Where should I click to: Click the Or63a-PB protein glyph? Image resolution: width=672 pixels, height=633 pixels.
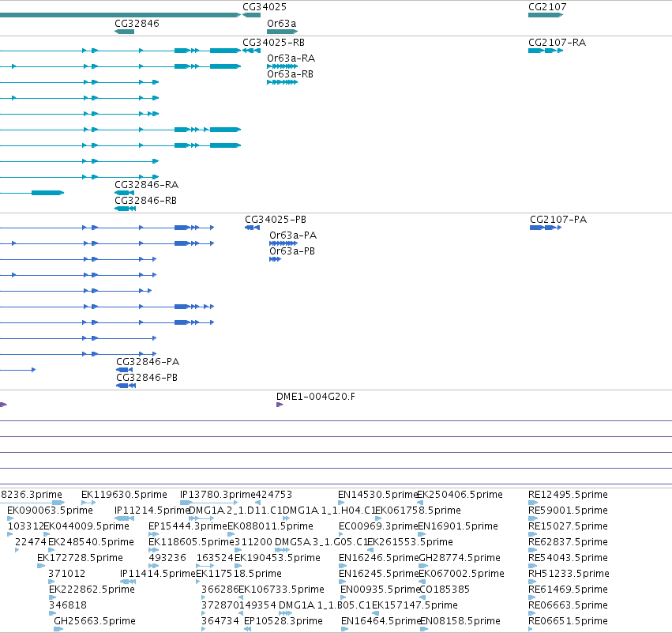275,259
